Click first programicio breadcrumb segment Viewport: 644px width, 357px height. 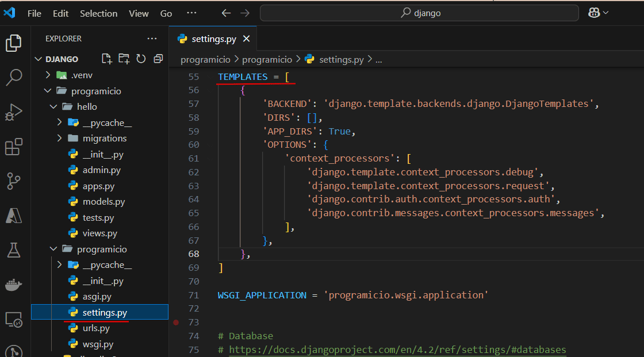(205, 60)
